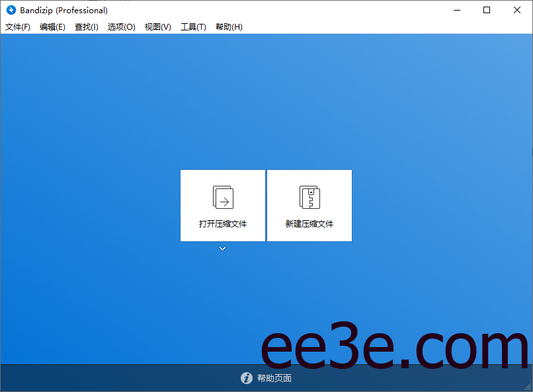Select the new archive zipper icon
This screenshot has width=533, height=392.
click(x=309, y=196)
